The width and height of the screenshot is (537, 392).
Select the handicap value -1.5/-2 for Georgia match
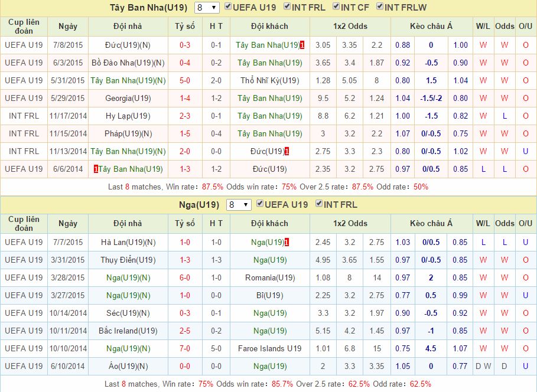[431, 99]
